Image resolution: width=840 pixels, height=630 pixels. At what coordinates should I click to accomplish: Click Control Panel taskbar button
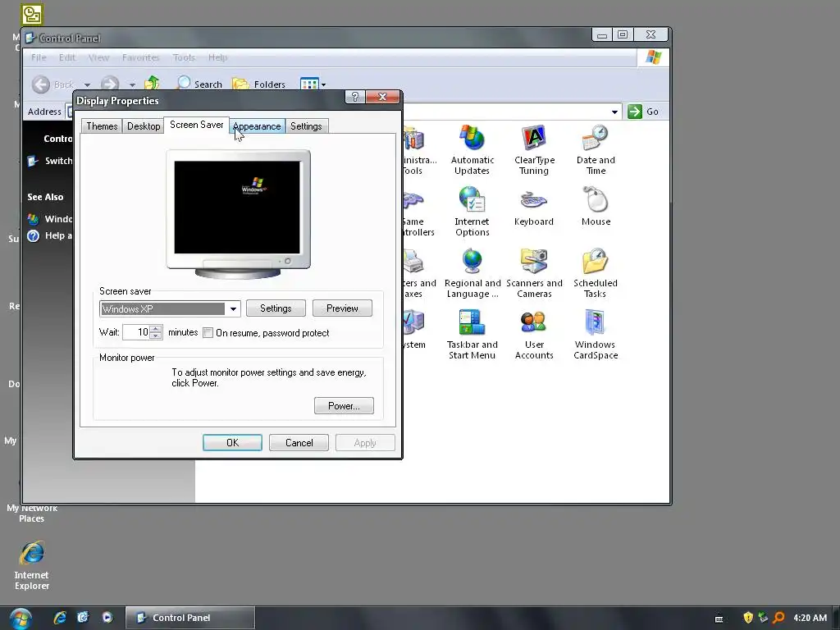click(x=189, y=618)
